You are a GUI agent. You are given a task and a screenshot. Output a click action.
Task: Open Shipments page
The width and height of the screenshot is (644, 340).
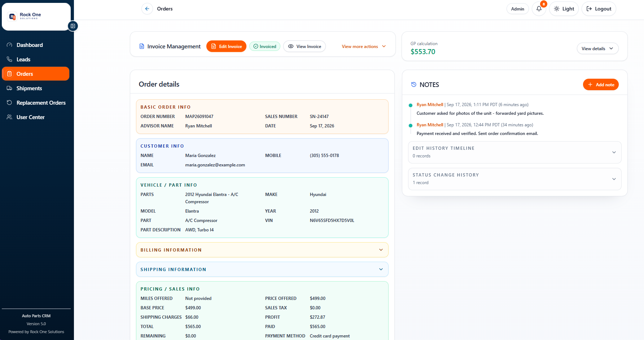tap(35, 88)
